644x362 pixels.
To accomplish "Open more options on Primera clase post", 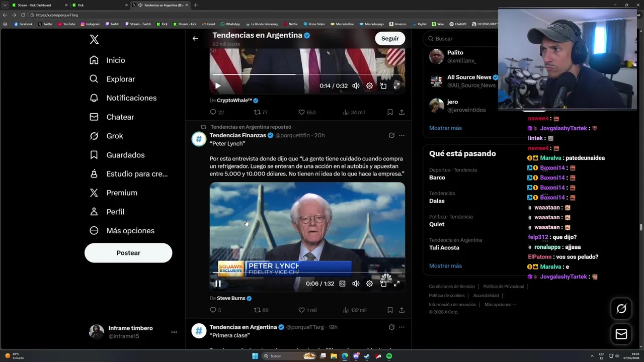I will (x=401, y=327).
